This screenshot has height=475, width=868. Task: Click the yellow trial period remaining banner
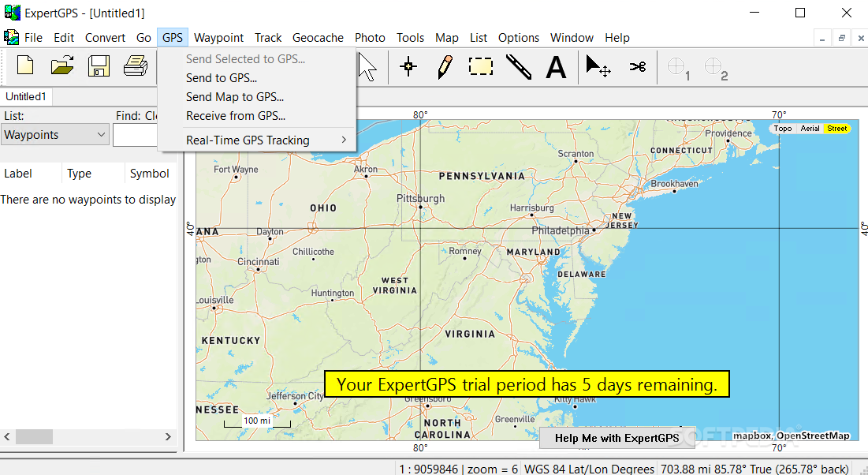(x=527, y=385)
